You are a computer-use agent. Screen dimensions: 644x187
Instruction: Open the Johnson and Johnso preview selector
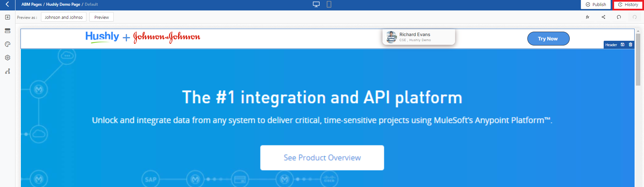click(64, 17)
